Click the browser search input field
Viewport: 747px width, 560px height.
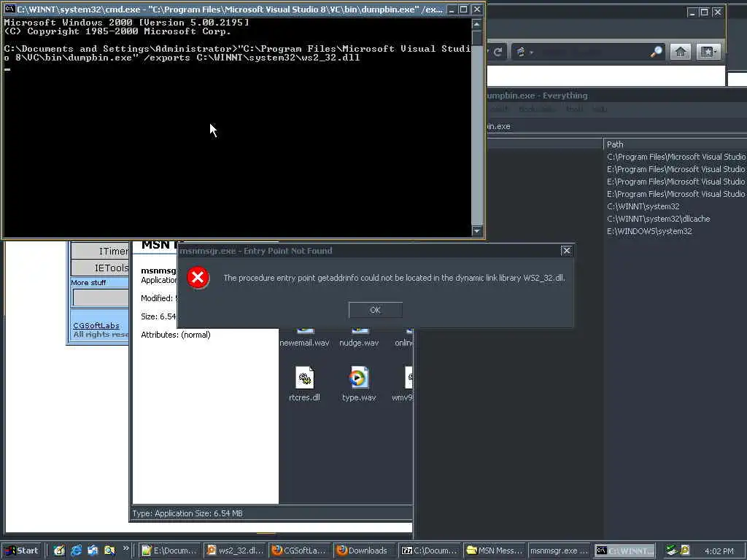coord(592,52)
